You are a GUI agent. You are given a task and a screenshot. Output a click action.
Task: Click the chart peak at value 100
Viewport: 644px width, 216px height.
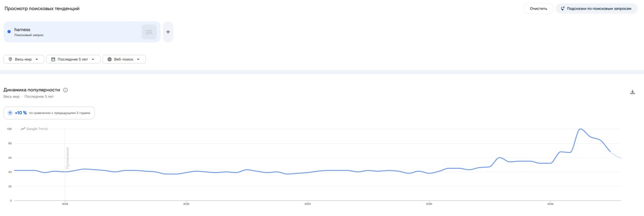(x=581, y=129)
